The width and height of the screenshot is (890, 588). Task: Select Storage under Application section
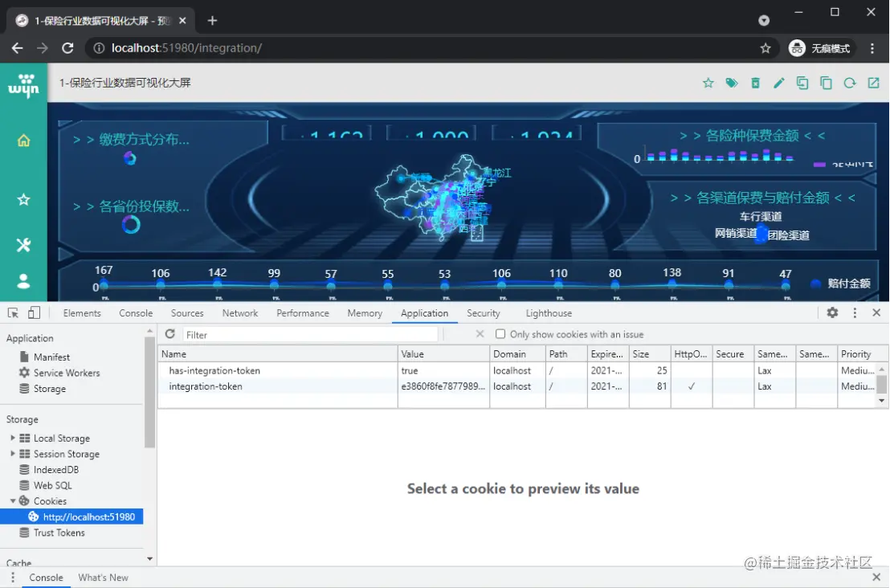pos(49,389)
